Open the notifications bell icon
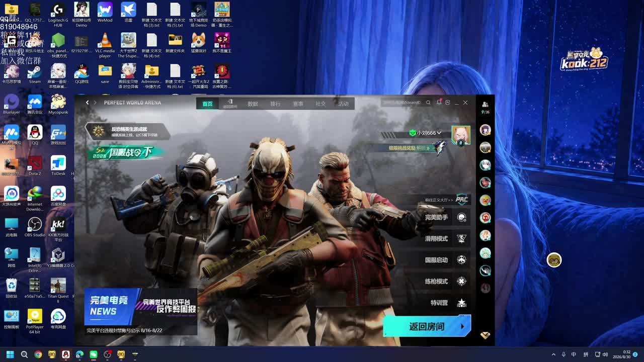Viewport: 644px width, 362px height. pos(439,103)
